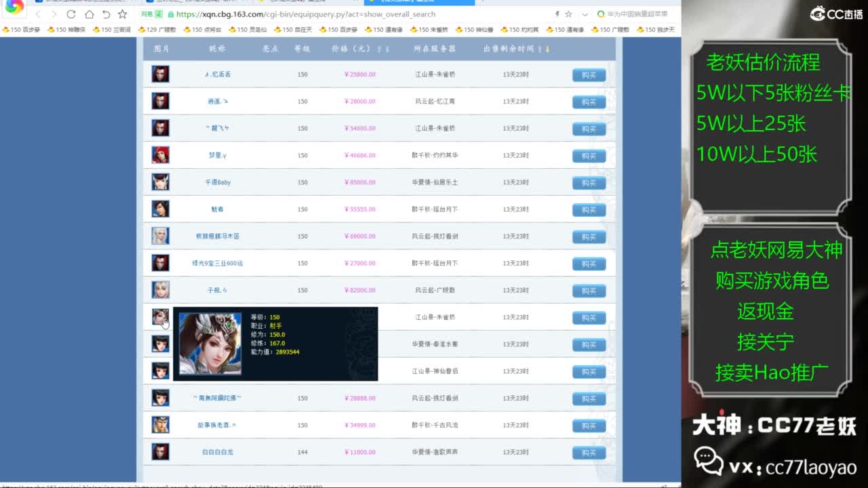Viewport: 868px width, 488px height.
Task: Open the 南無阿彌陀佛 character link
Action: (218, 398)
